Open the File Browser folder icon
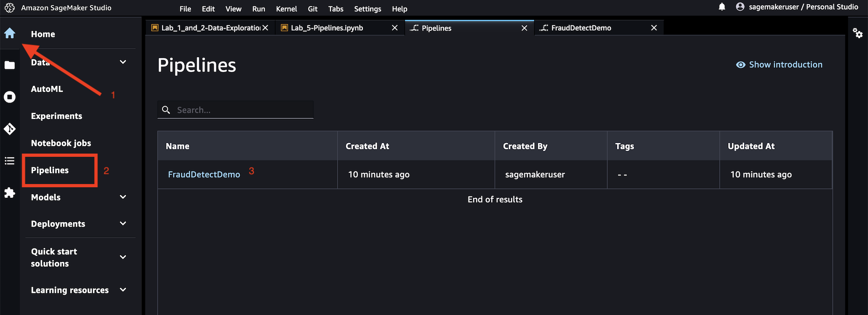The height and width of the screenshot is (315, 868). pyautogui.click(x=10, y=65)
